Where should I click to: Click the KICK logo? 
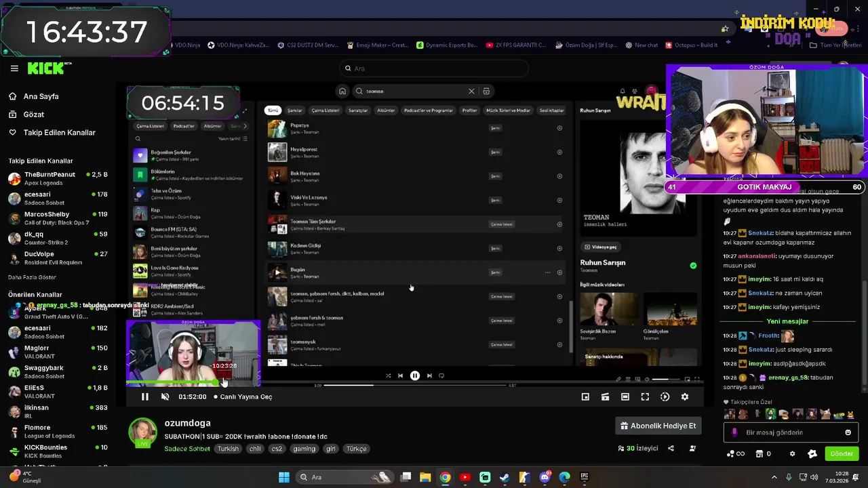47,68
